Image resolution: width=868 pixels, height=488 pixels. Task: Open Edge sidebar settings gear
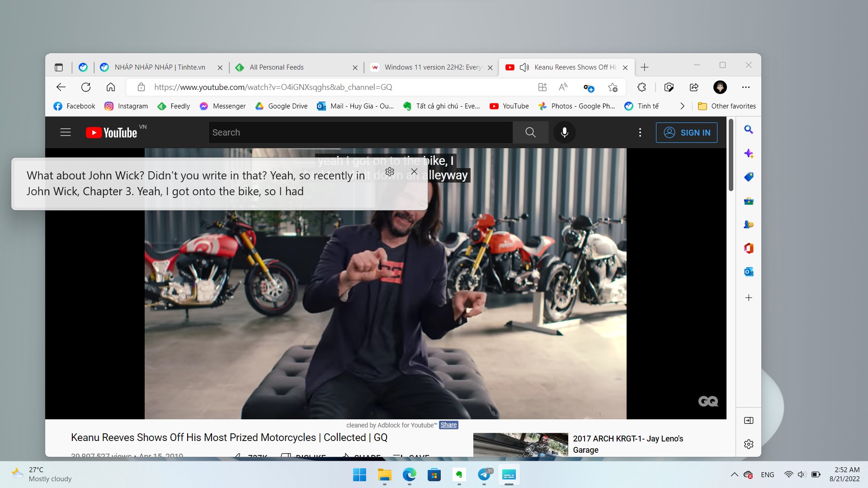(x=749, y=444)
